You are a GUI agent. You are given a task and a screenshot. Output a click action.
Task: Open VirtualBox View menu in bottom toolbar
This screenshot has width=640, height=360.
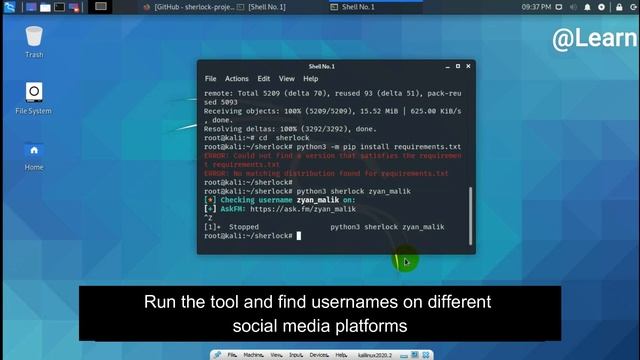click(x=276, y=355)
